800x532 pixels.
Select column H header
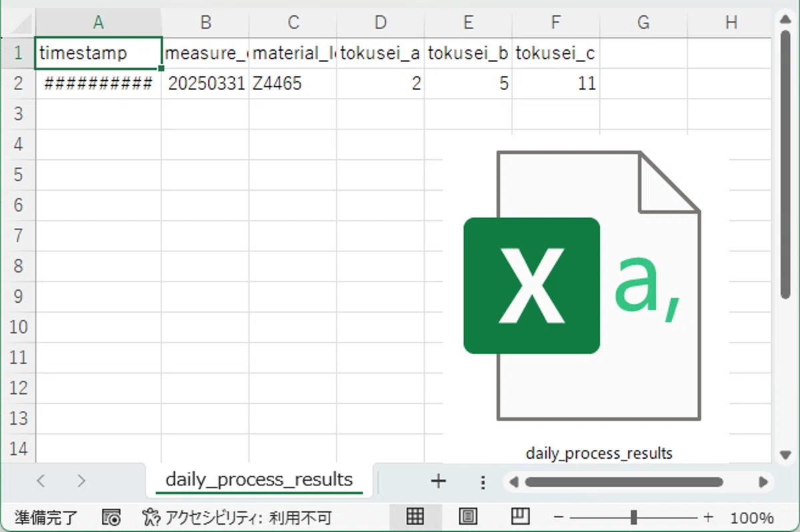(731, 23)
